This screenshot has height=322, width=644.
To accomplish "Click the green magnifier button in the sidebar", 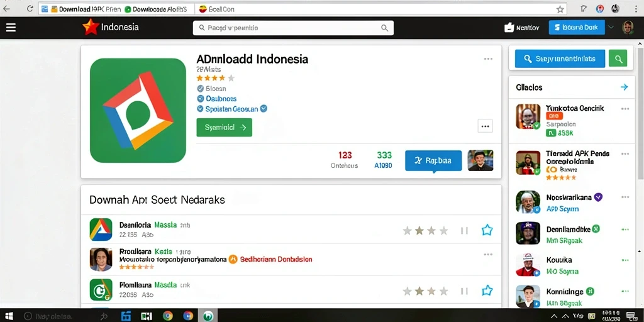I will click(x=618, y=58).
